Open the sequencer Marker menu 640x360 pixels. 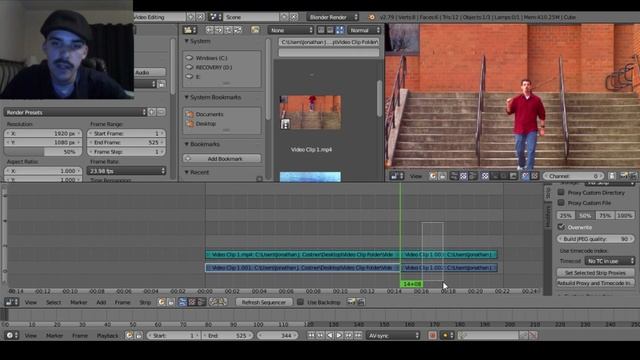(x=79, y=302)
